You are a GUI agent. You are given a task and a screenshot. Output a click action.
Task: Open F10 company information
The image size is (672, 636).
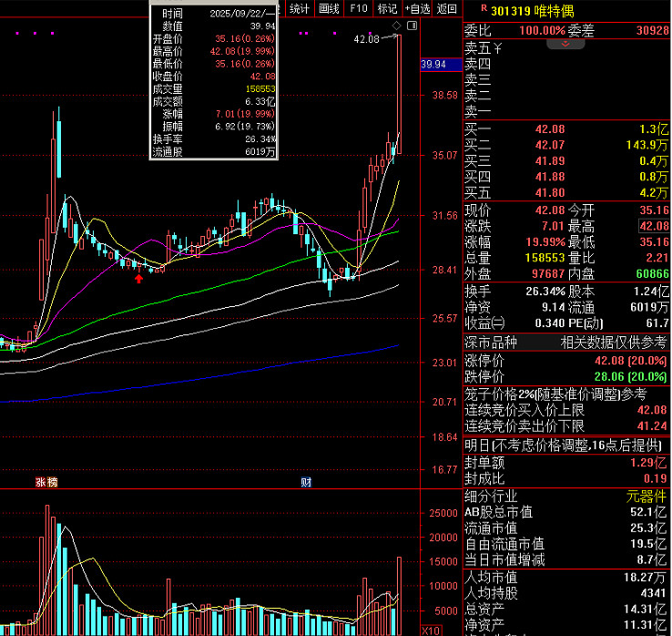[359, 9]
